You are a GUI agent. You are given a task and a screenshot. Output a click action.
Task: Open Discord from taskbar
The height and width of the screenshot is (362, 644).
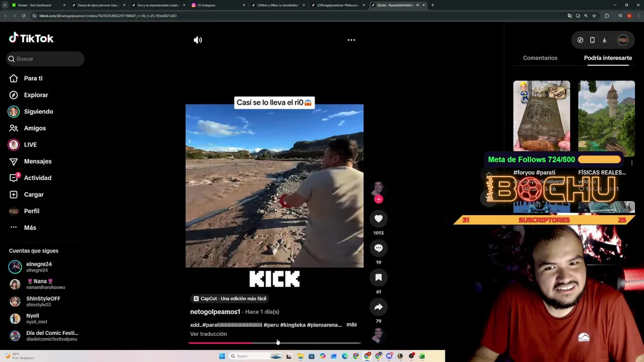[389, 356]
